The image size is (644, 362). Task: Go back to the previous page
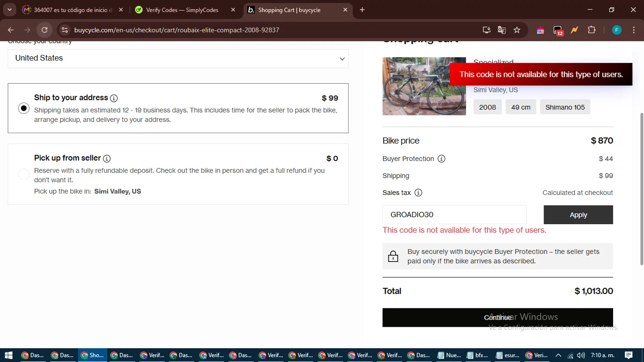pos(11,30)
